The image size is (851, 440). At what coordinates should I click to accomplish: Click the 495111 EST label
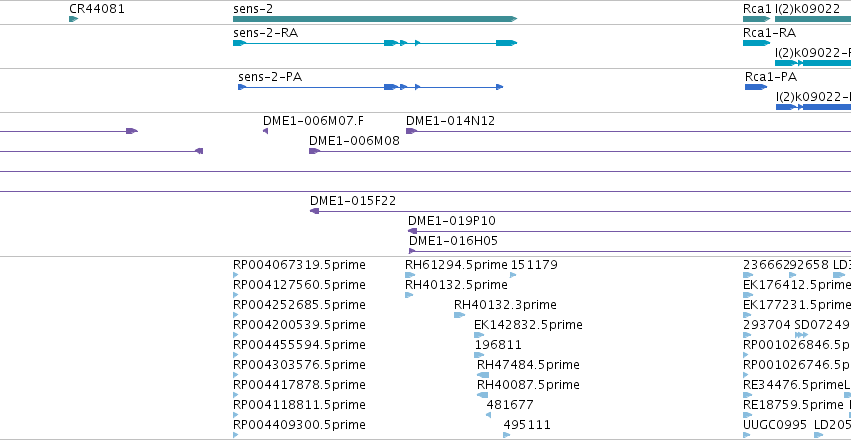point(526,424)
